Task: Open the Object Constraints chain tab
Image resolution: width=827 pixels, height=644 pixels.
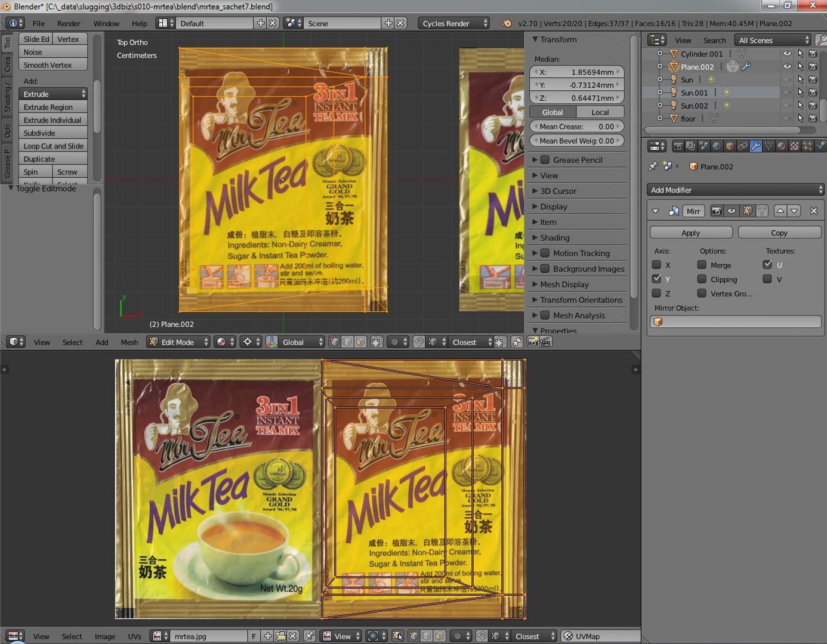Action: 743,146
